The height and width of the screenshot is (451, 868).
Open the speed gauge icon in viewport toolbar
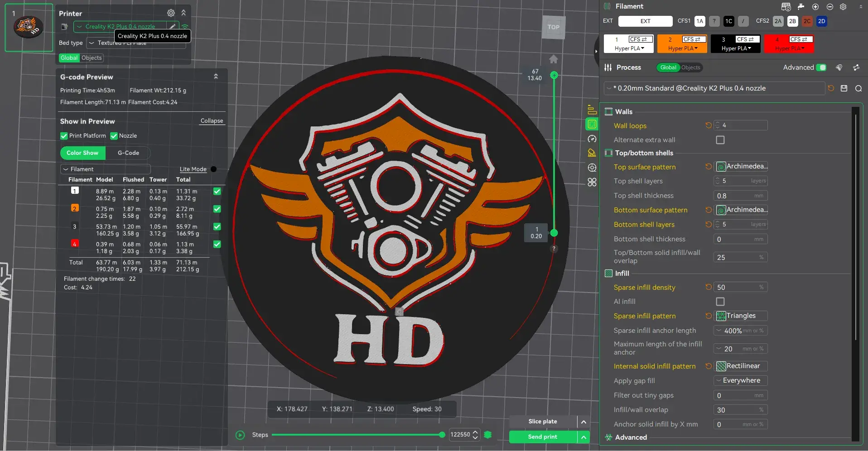(x=592, y=139)
